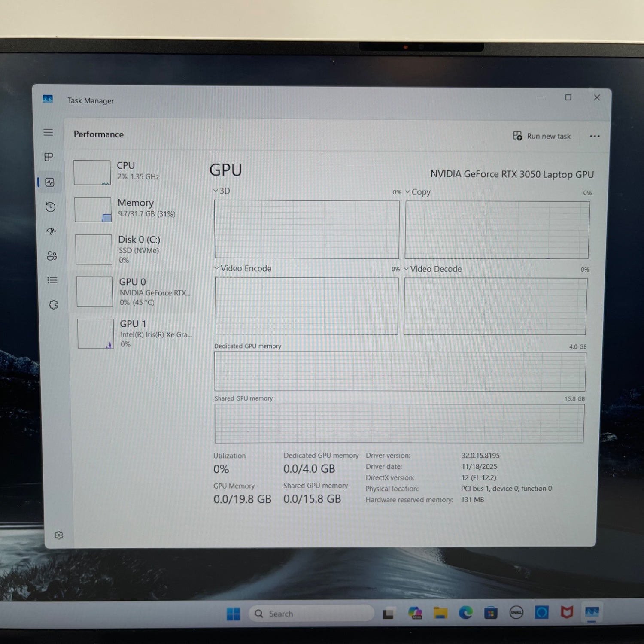Click the taskbar Search box

click(x=311, y=614)
